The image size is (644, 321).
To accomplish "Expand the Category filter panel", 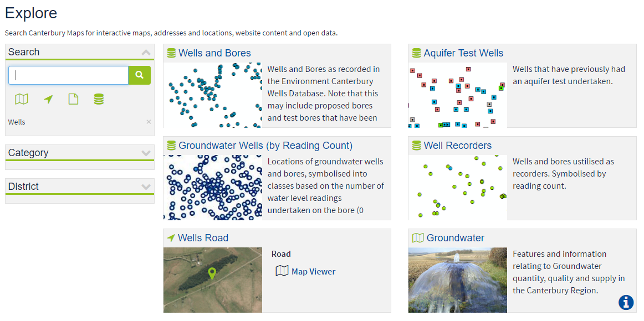I will point(146,153).
